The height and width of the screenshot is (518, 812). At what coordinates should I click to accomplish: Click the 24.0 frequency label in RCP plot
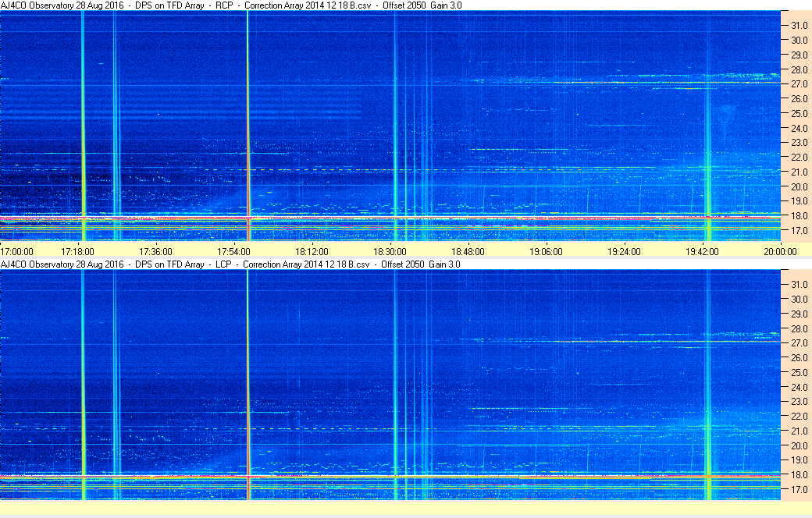(x=799, y=128)
